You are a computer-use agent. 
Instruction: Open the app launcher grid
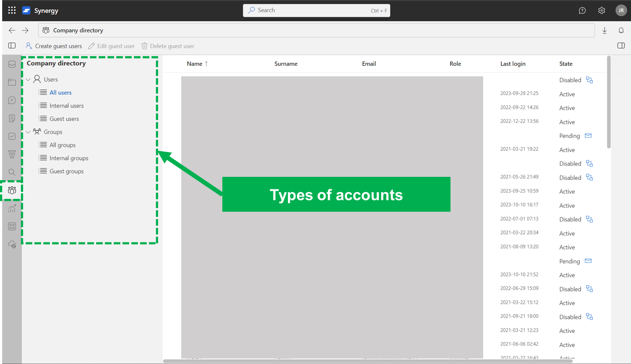(12, 10)
